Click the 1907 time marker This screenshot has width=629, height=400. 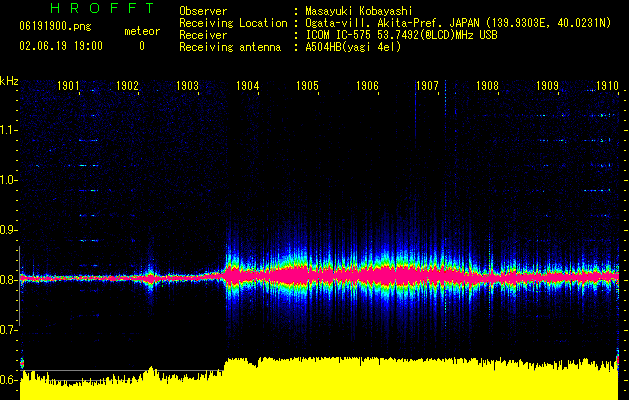tap(427, 85)
